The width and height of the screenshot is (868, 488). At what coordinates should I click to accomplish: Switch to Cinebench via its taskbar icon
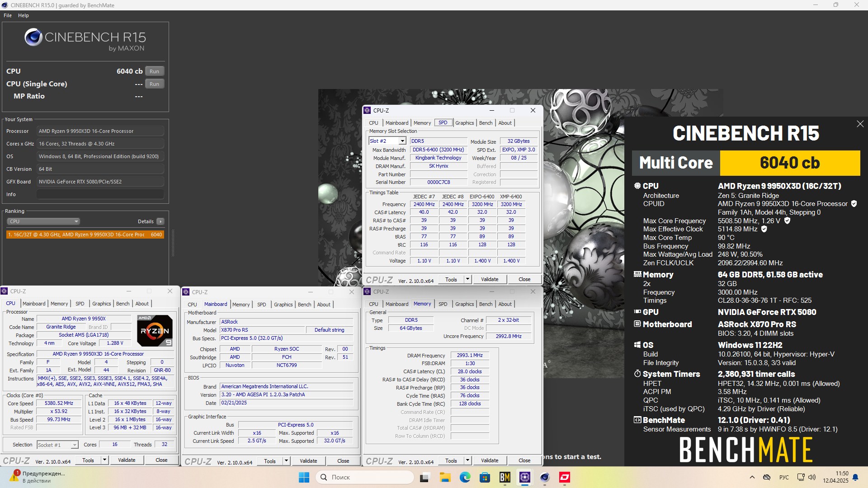[x=545, y=477]
